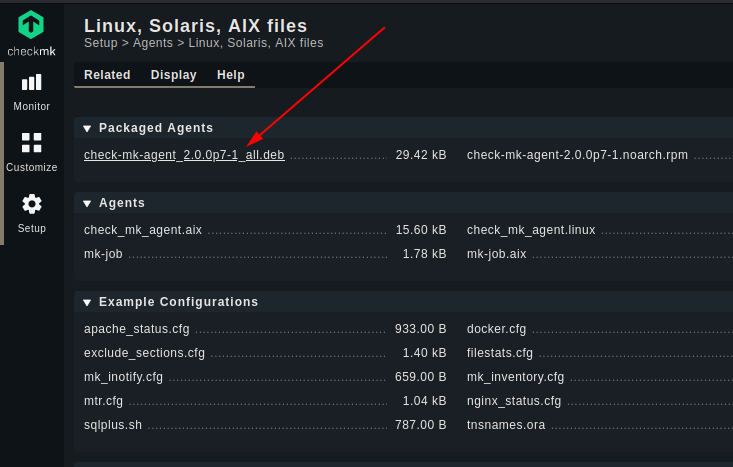Click the 1.40 kB size value
The width and height of the screenshot is (733, 467).
pos(424,353)
